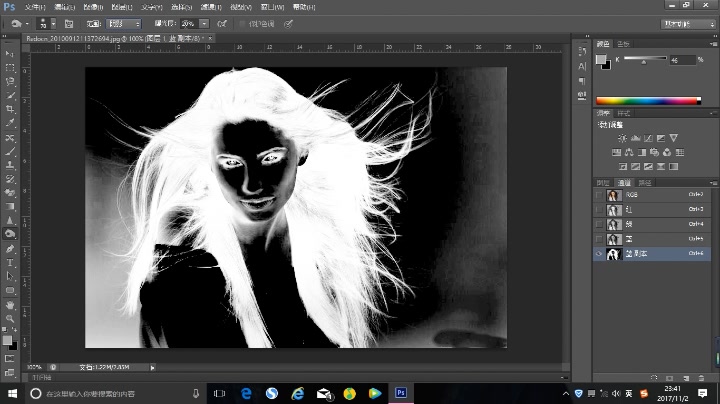This screenshot has width=720, height=404.
Task: Open the Exposure slider dropdown arrow
Action: [x=204, y=24]
